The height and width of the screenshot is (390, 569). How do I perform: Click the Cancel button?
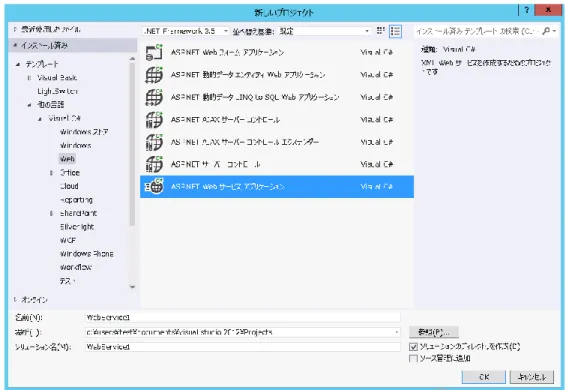tap(532, 377)
